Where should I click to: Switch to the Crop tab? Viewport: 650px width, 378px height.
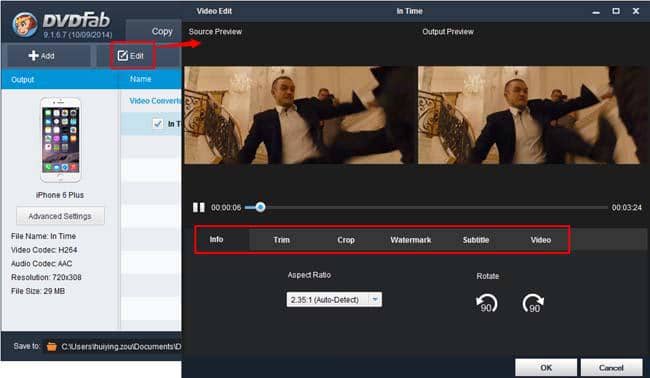346,240
